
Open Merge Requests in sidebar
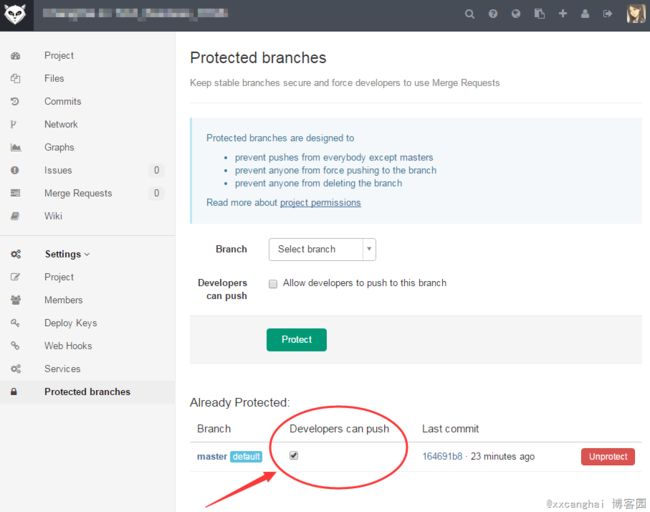tap(78, 193)
